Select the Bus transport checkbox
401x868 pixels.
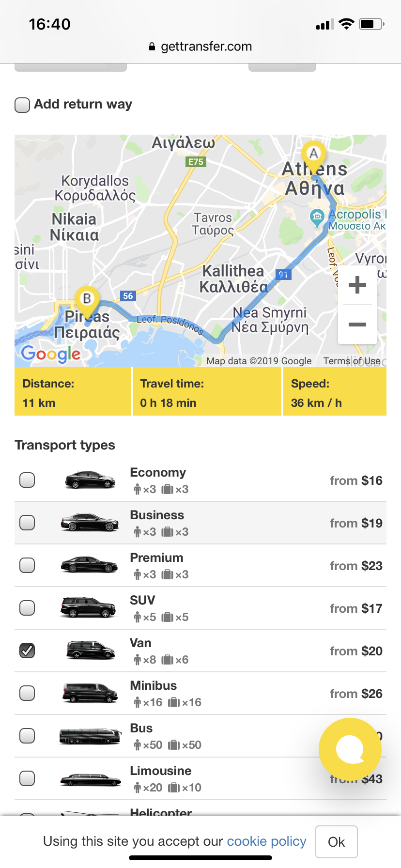pyautogui.click(x=27, y=736)
